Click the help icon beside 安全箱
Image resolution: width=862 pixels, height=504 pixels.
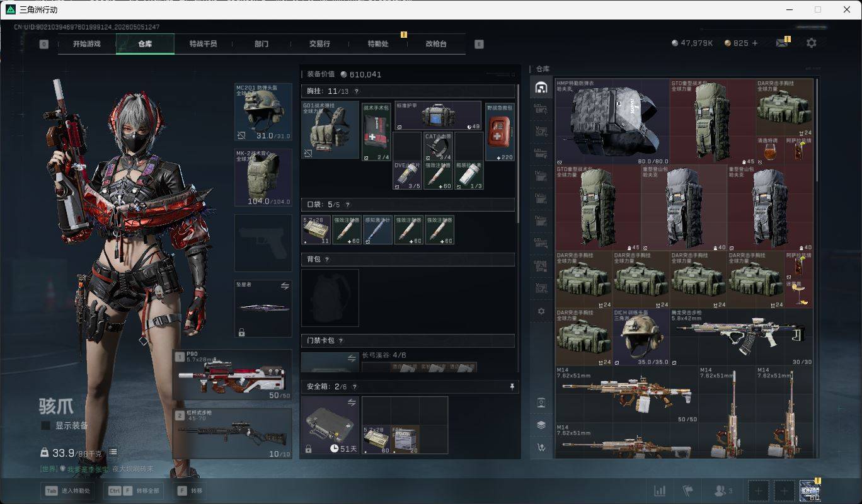tap(355, 387)
